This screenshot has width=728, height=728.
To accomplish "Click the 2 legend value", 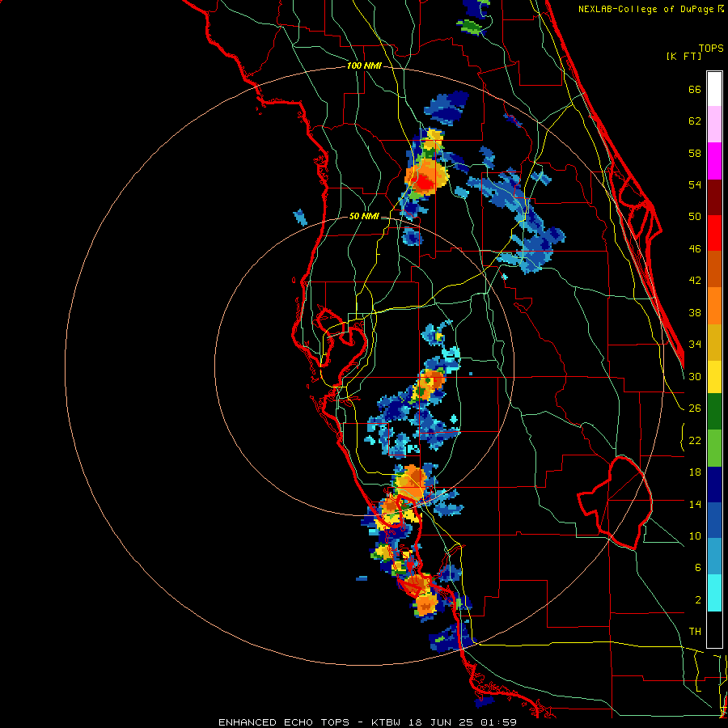I will pos(698,600).
